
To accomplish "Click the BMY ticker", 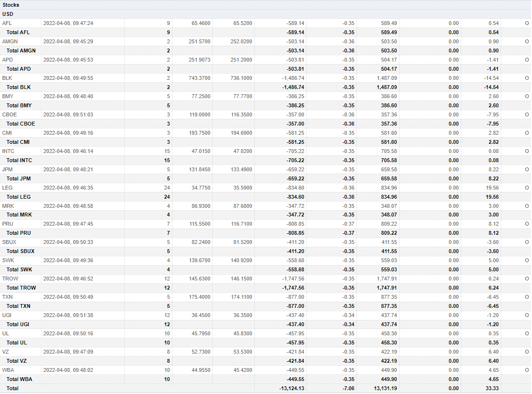I will coord(8,97).
